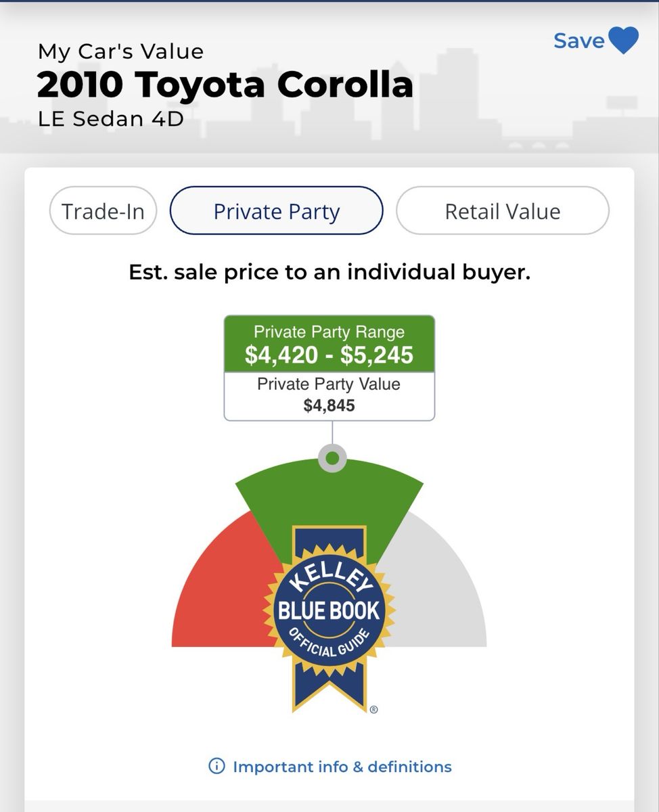The height and width of the screenshot is (812, 659).
Task: Click the 2010 Toyota Corolla heading
Action: tap(225, 85)
